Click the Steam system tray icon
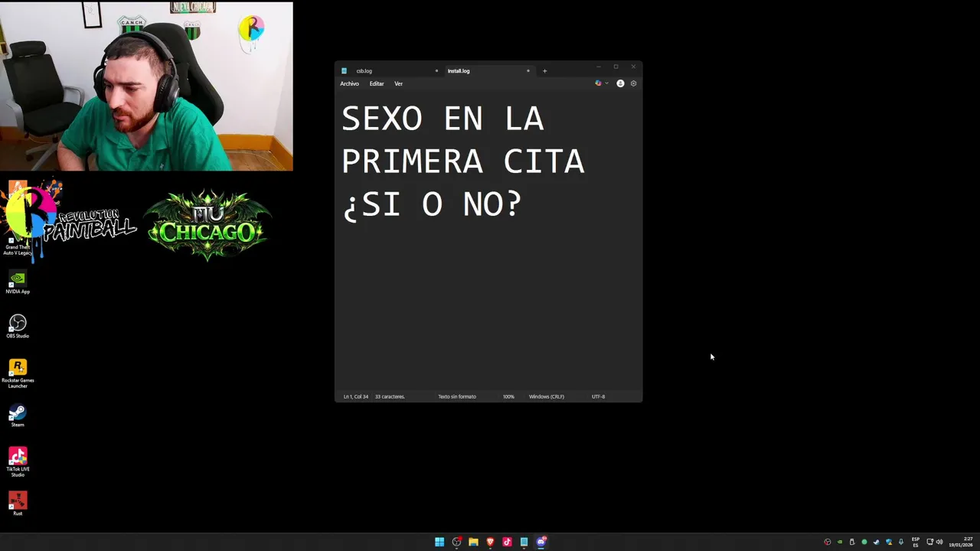 click(x=877, y=542)
